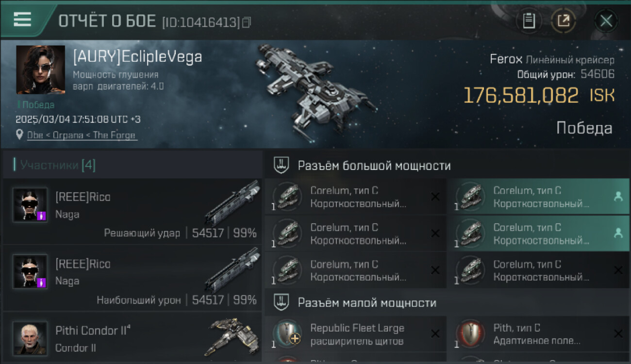Open the hamburger menu icon
Screen dimensions: 631x364
(x=22, y=19)
